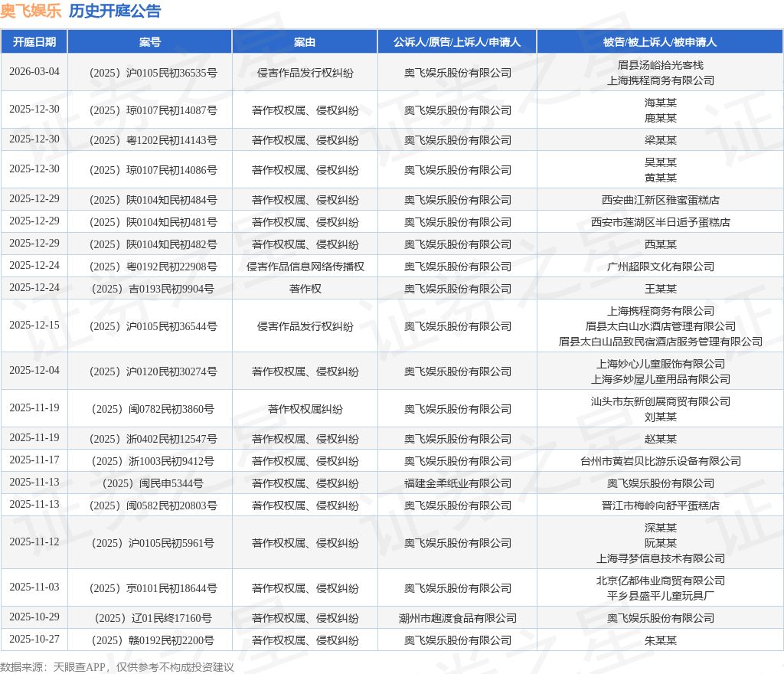Click the 历史开庭公告 heading

(x=115, y=11)
